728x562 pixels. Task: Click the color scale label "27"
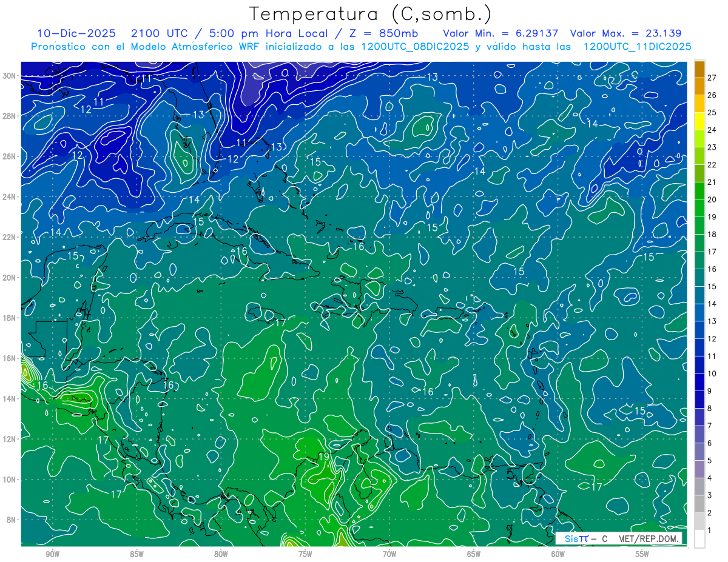[712, 78]
